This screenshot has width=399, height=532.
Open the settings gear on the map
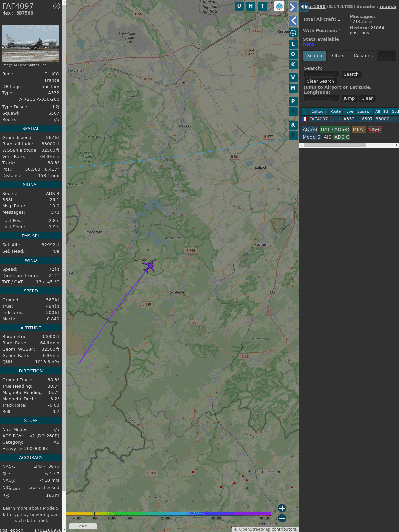293,33
